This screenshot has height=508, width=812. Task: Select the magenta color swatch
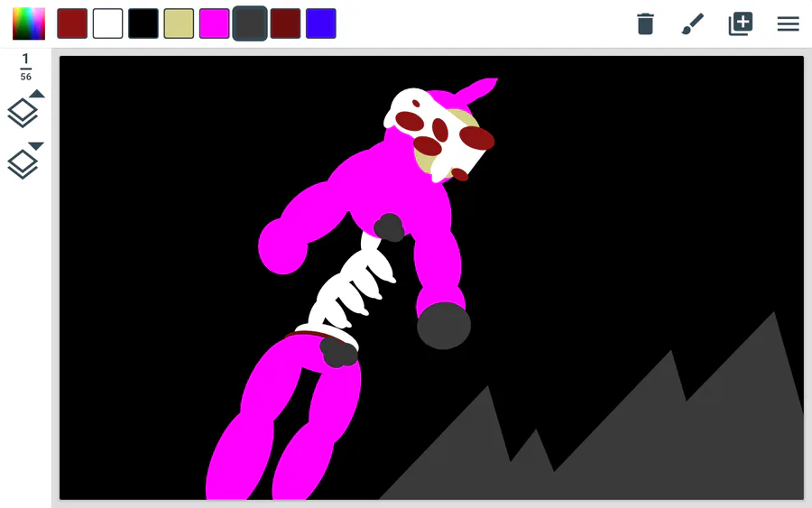pos(215,23)
